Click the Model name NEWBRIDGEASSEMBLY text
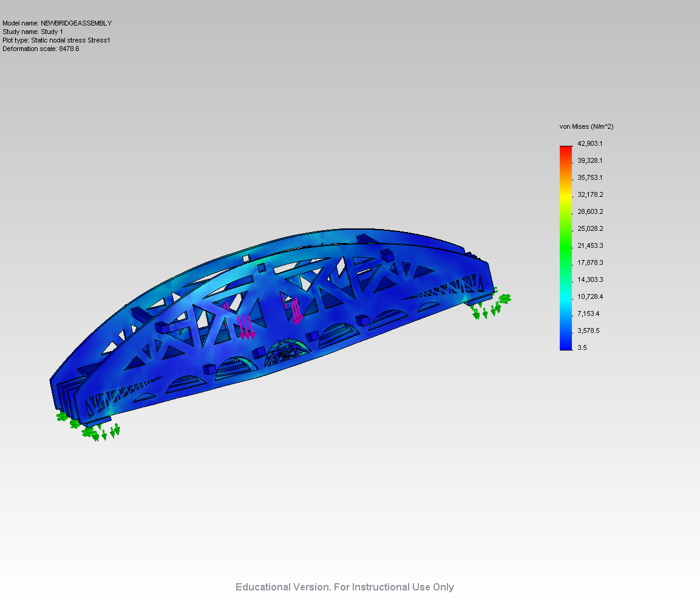The width and height of the screenshot is (700, 602). click(57, 23)
